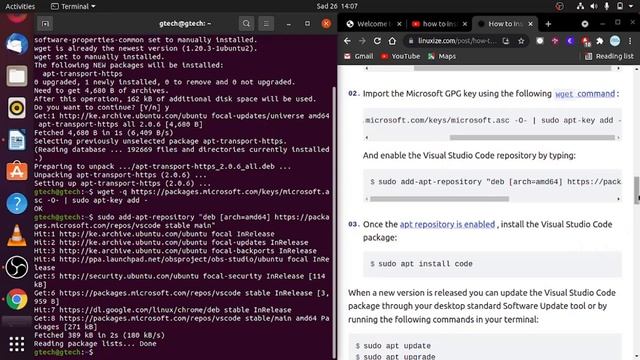The height and width of the screenshot is (360, 640).
Task: Reload the linuxize page
Action: click(377, 41)
